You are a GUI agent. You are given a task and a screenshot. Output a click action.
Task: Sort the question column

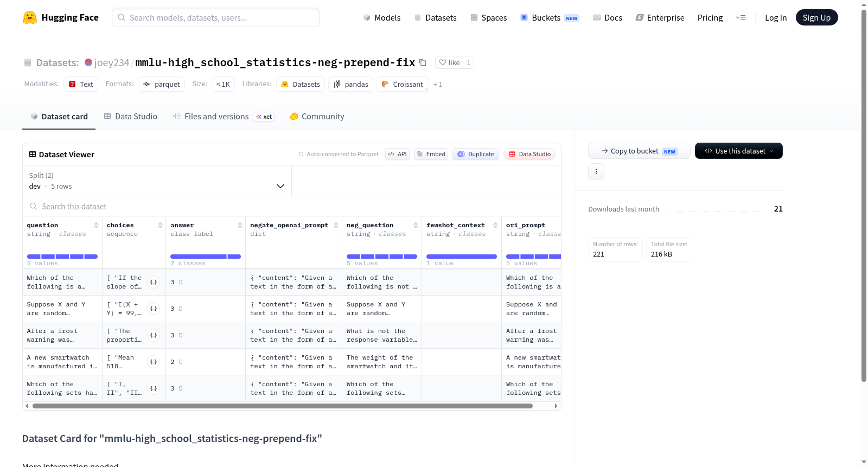[96, 225]
